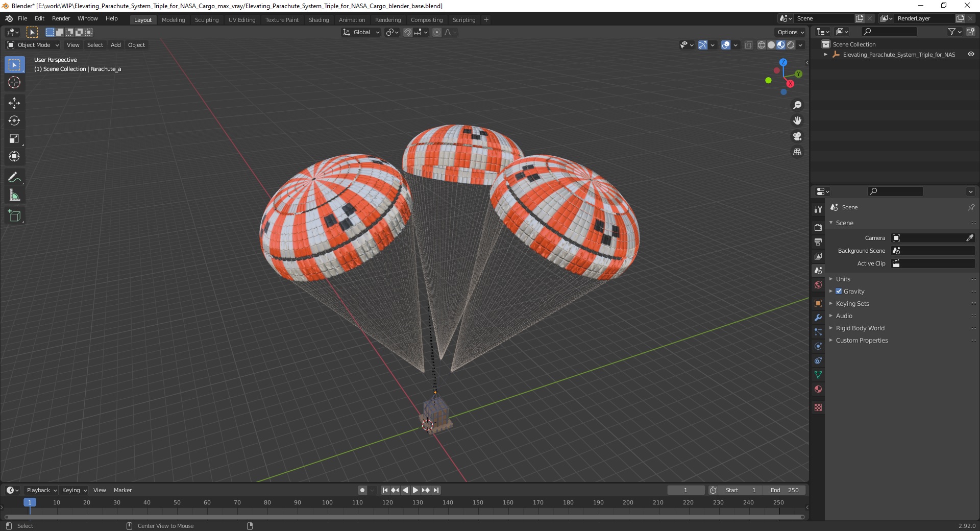Open the Object properties tab
This screenshot has width=980, height=531.
(x=818, y=303)
